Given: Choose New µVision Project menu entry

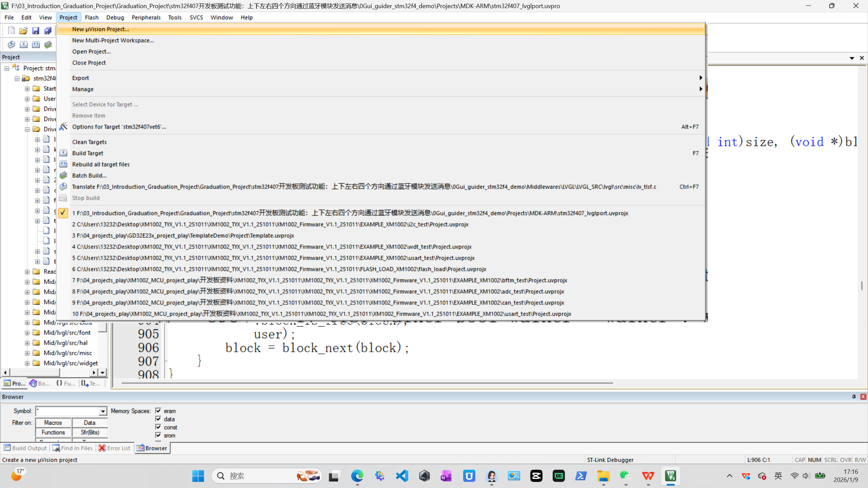Looking at the screenshot, I should pos(381,29).
